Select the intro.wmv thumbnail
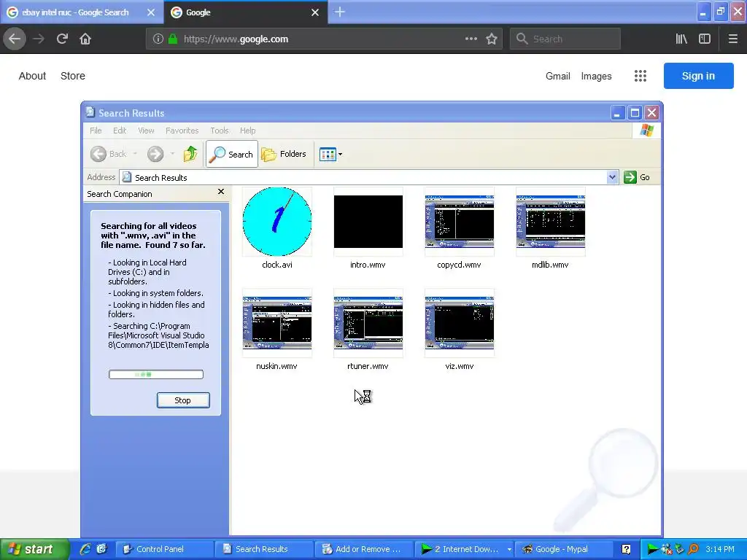The height and width of the screenshot is (560, 747). point(368,222)
